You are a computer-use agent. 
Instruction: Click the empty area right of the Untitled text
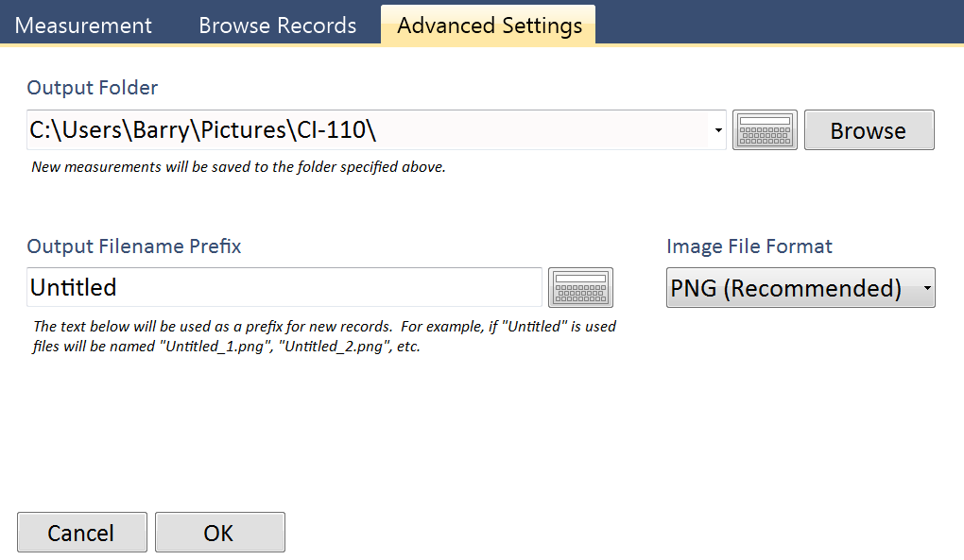pos(329,287)
